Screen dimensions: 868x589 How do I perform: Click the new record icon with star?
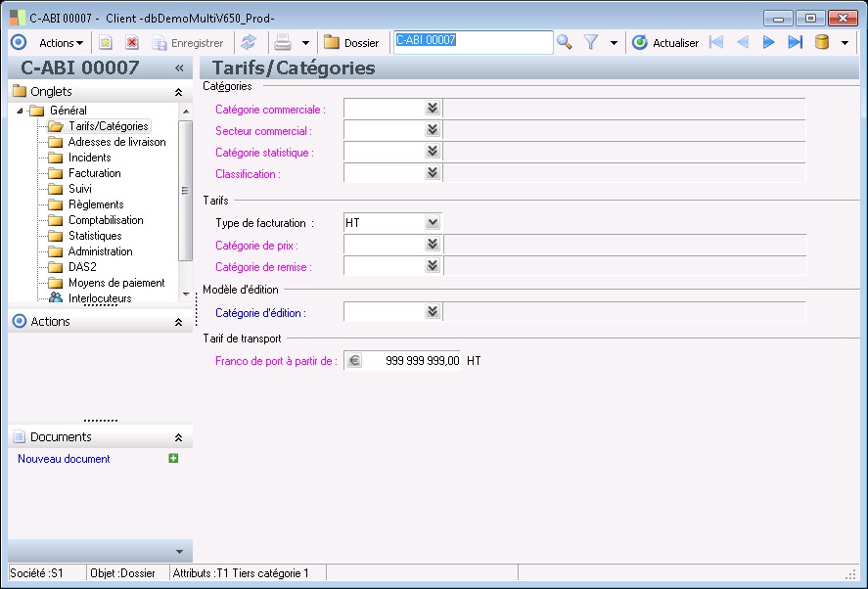(105, 43)
